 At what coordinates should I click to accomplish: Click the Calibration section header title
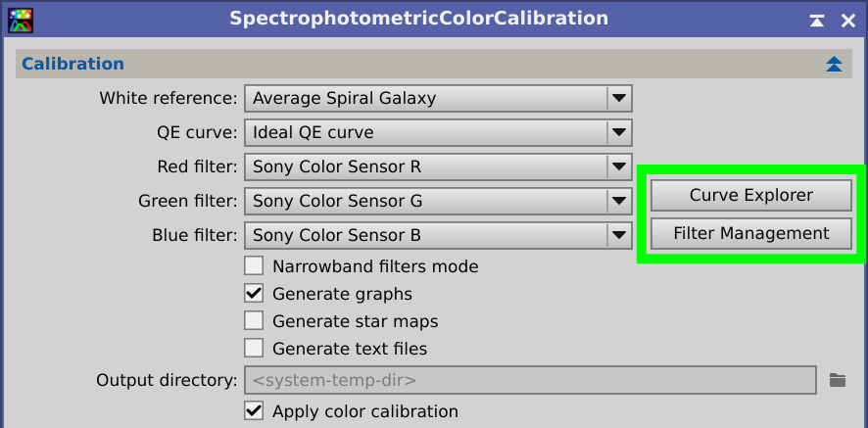pyautogui.click(x=72, y=64)
